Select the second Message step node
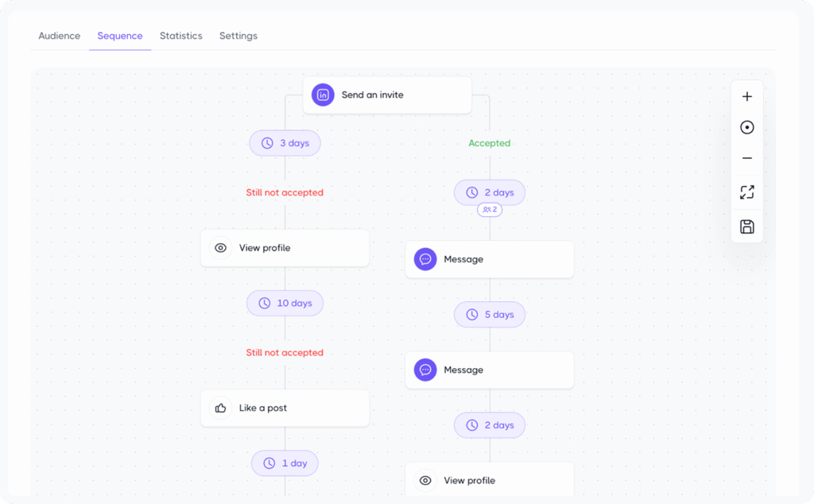The image size is (814, 504). pyautogui.click(x=490, y=370)
